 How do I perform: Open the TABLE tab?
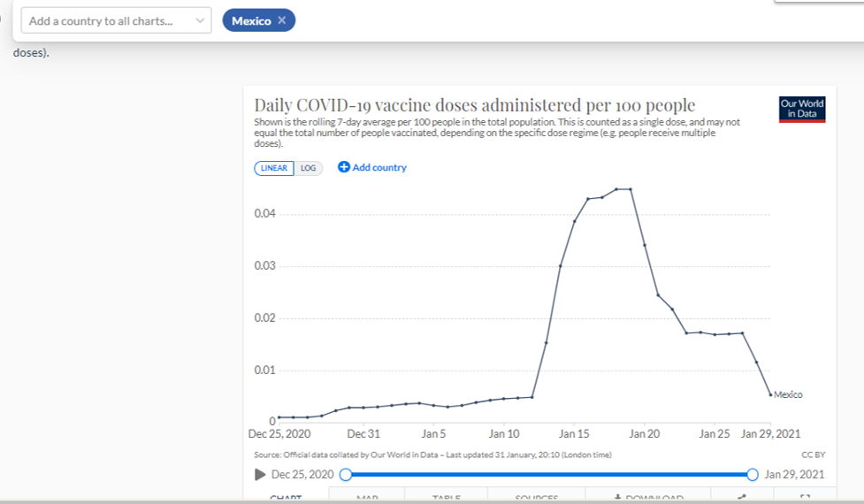pyautogui.click(x=446, y=498)
